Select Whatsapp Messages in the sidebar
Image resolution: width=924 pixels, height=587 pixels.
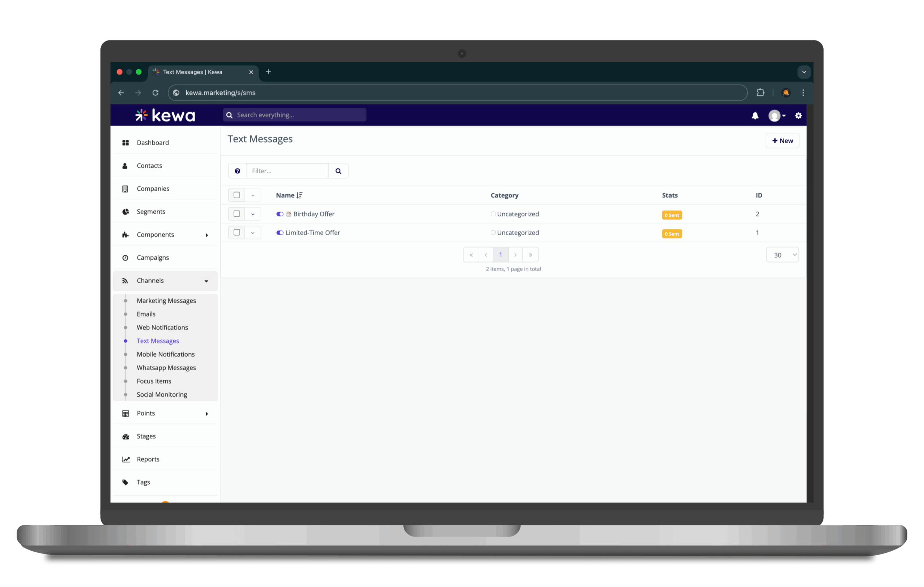pos(166,368)
